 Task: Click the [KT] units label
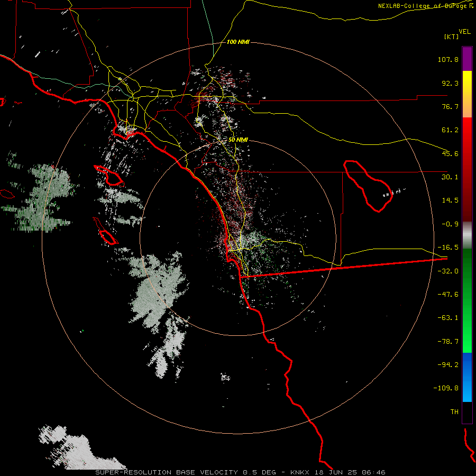point(451,36)
